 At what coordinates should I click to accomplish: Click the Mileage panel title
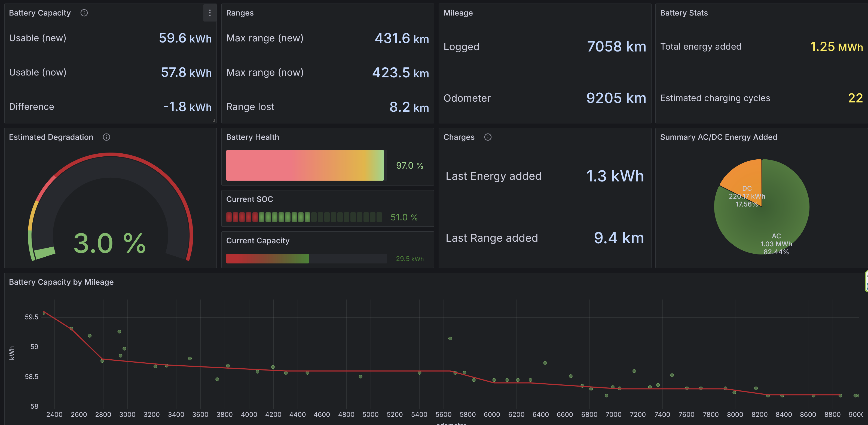pos(458,13)
